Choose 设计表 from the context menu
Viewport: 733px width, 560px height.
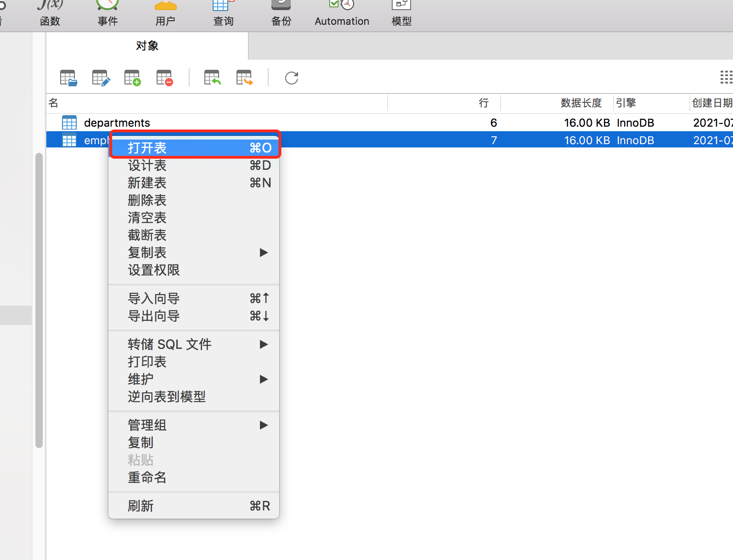pyautogui.click(x=194, y=165)
